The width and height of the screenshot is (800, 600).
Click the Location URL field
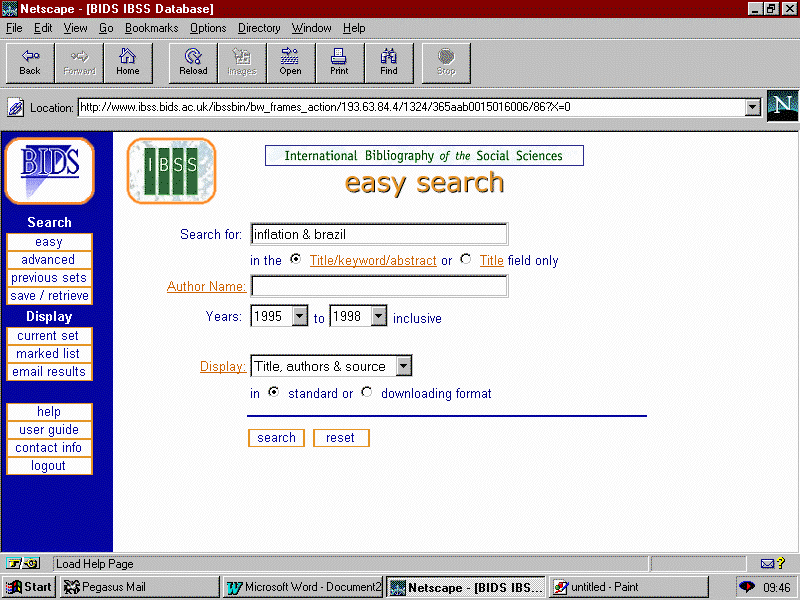[411, 107]
